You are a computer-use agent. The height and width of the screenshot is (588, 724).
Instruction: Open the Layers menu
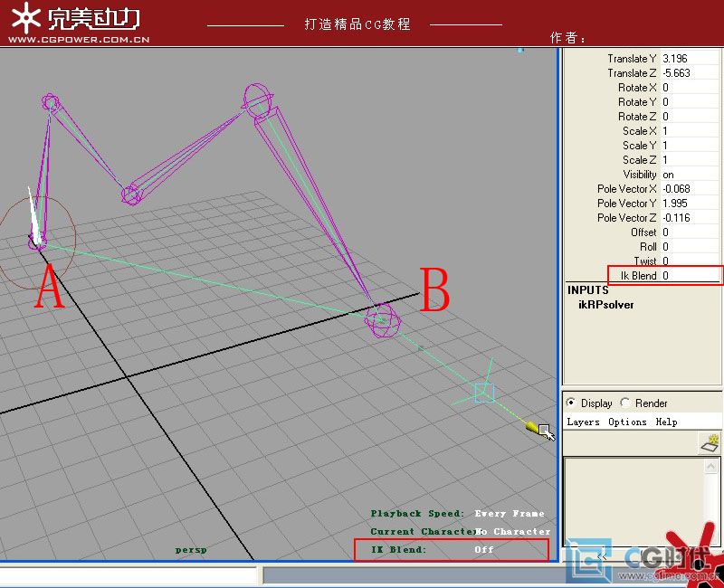click(x=583, y=422)
